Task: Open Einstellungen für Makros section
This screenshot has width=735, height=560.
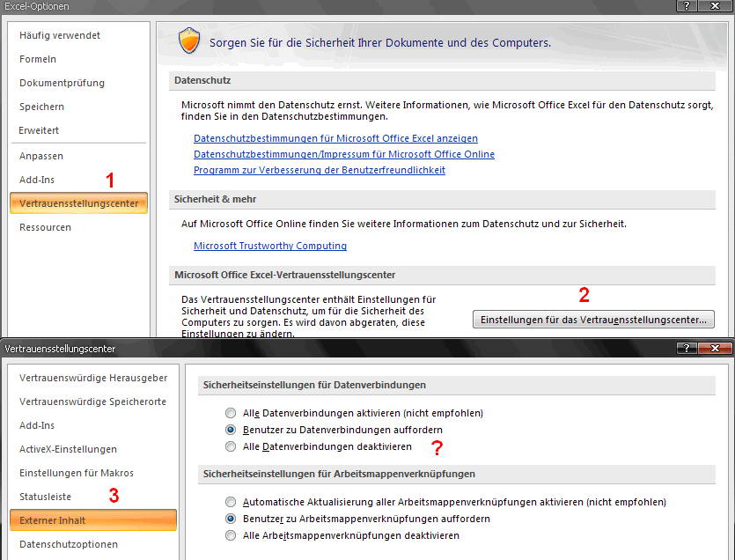Action: 77,473
